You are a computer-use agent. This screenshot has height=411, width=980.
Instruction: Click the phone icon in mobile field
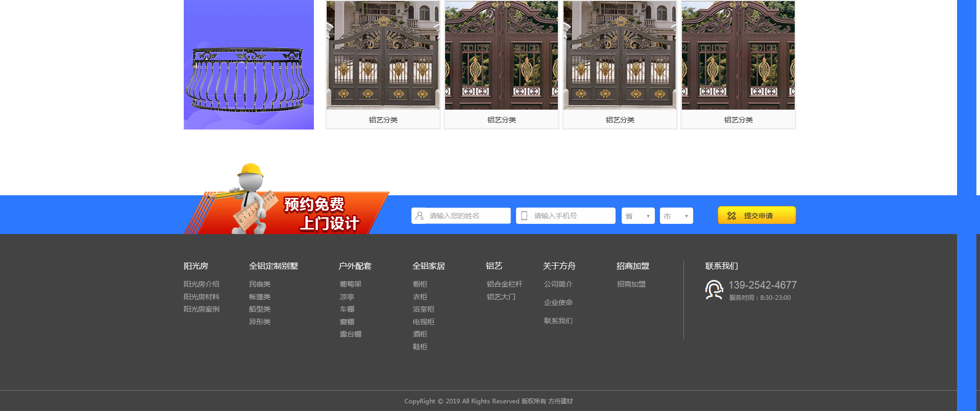point(524,216)
